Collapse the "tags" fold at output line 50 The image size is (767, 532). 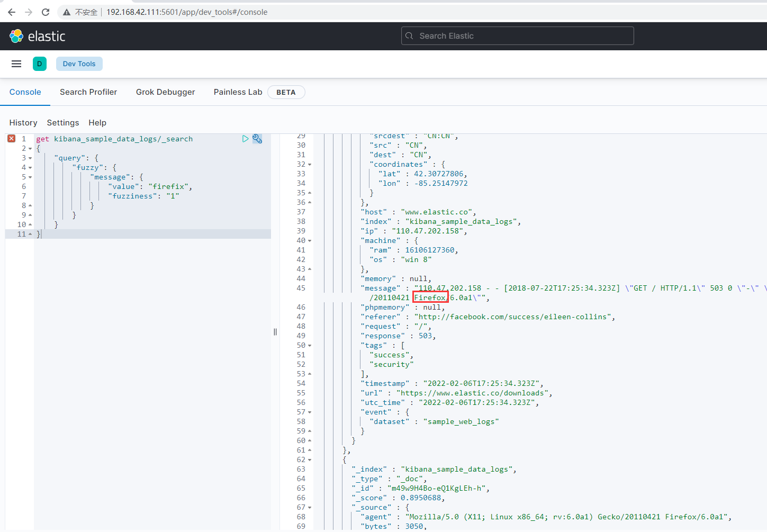[x=310, y=346]
